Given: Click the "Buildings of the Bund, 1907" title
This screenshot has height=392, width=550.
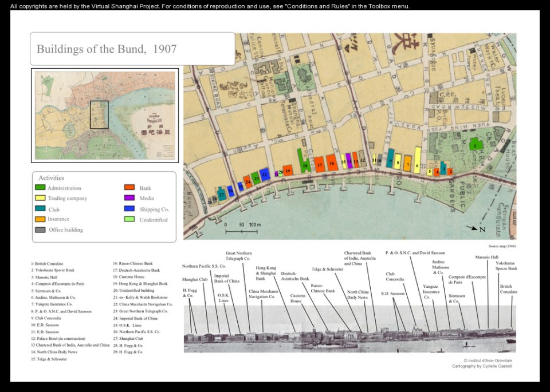Looking at the screenshot, I should (107, 49).
